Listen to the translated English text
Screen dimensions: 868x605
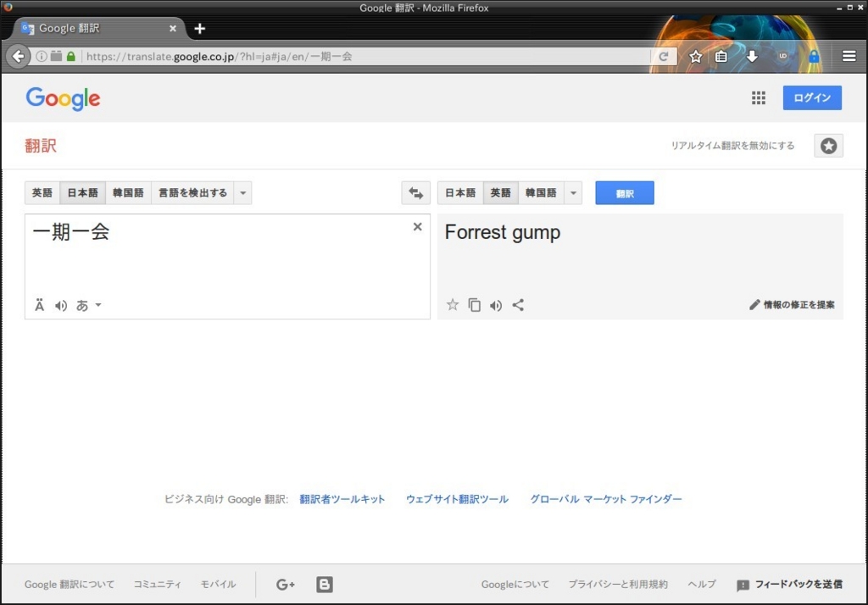[496, 306]
